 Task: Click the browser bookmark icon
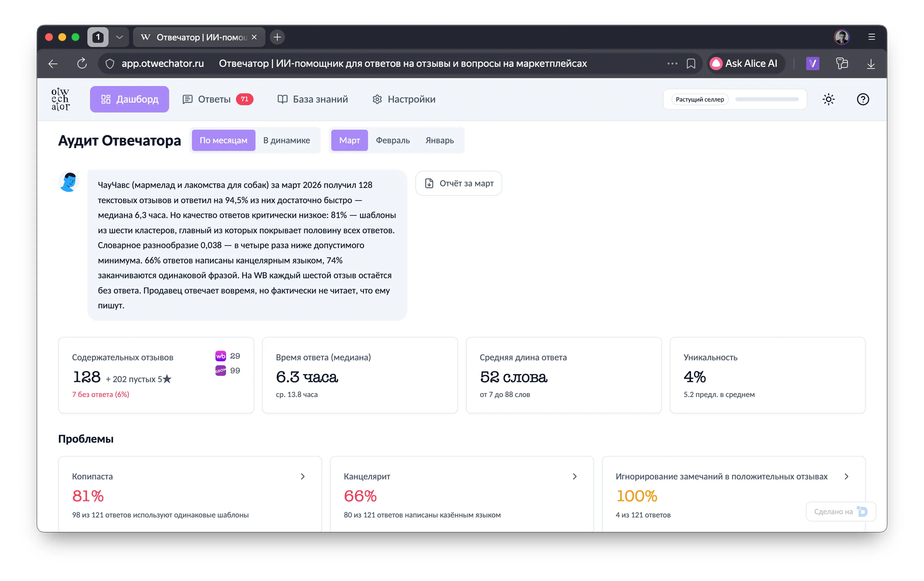pos(691,63)
